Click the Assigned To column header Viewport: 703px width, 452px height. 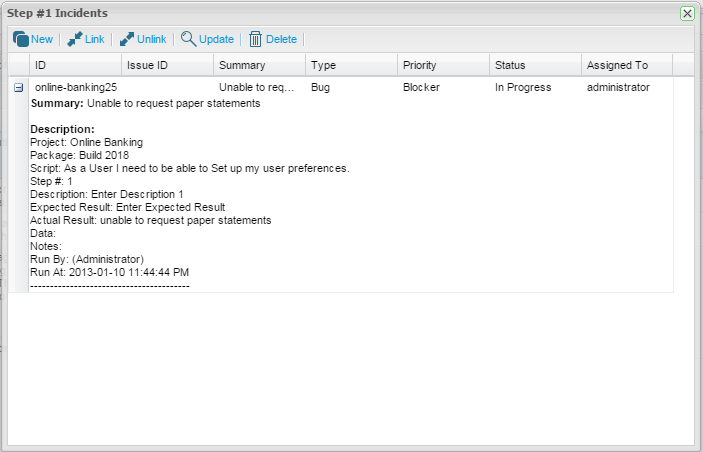pyautogui.click(x=626, y=65)
